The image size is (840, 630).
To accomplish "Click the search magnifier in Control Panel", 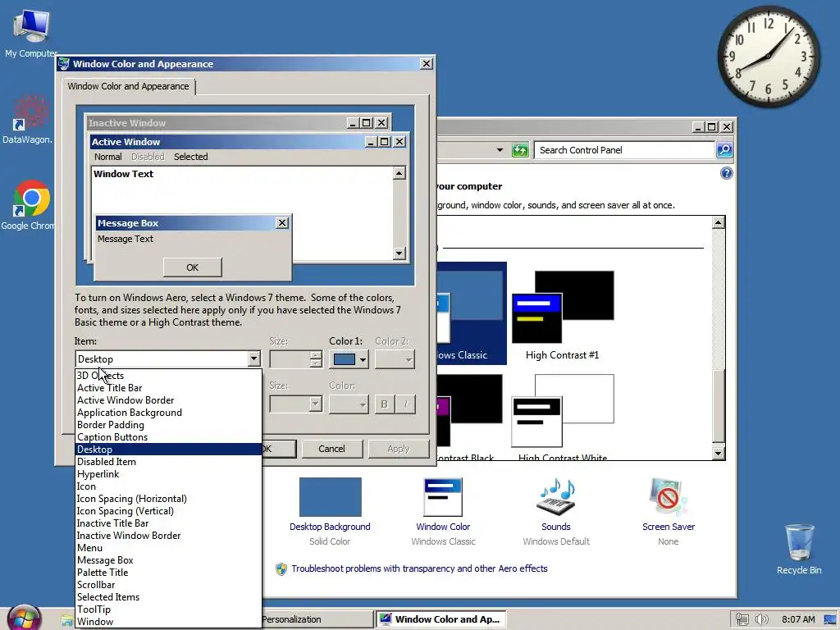I will (724, 150).
